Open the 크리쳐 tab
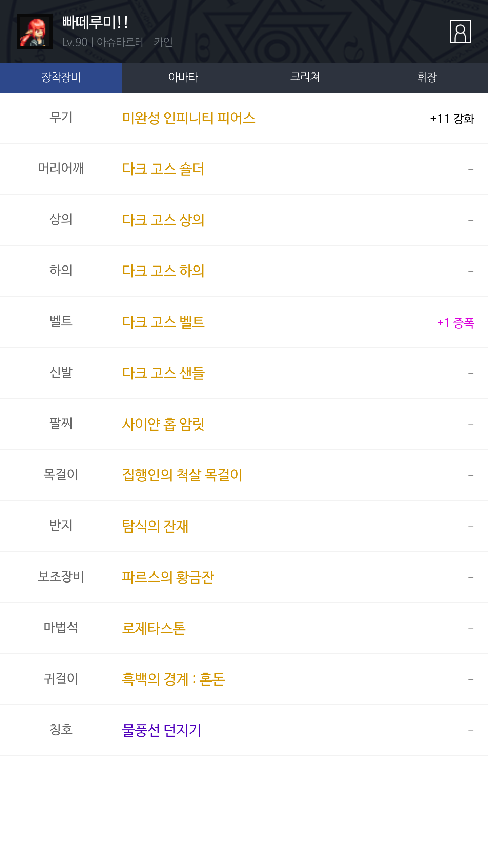 (305, 78)
